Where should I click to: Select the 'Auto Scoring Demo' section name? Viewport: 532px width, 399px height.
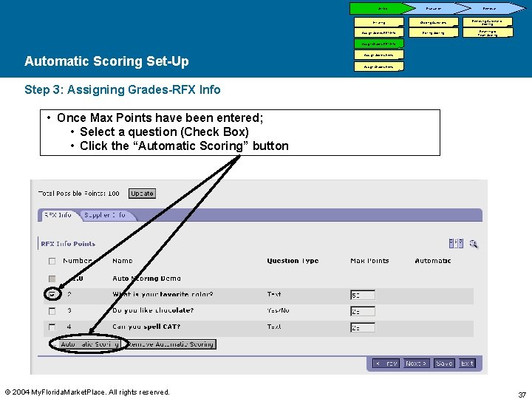click(146, 279)
